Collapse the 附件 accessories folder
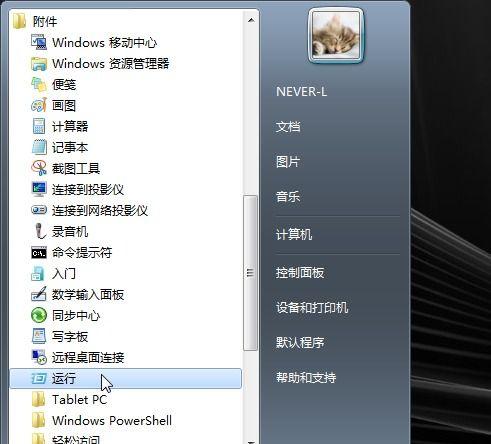 35,22
